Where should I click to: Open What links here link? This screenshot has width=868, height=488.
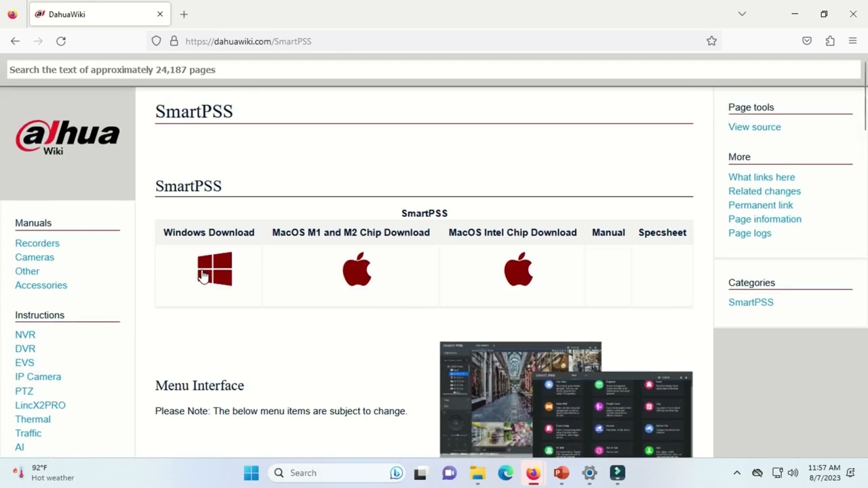click(762, 178)
